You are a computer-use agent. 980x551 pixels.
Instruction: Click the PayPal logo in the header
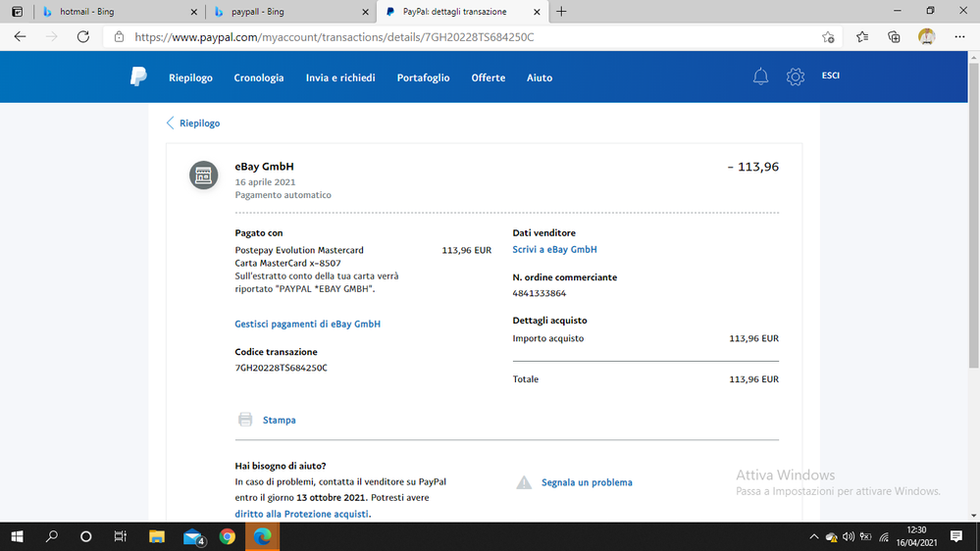[138, 76]
